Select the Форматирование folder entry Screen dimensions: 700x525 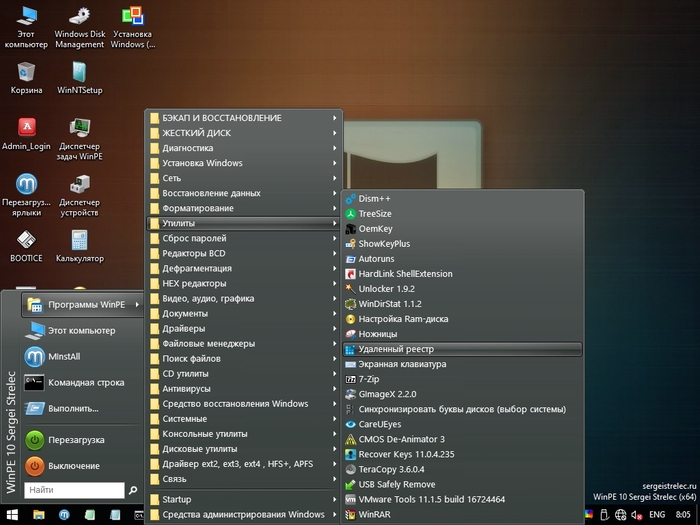244,208
